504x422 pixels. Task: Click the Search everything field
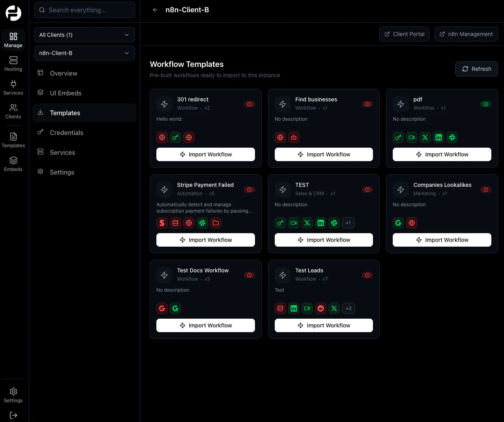pos(84,10)
